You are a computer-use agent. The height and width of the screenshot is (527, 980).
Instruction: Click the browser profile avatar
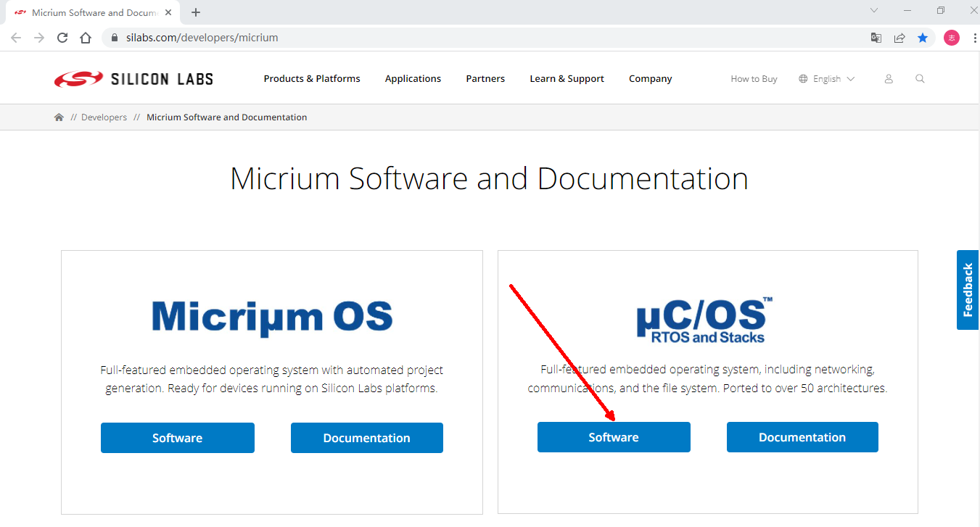(x=951, y=37)
